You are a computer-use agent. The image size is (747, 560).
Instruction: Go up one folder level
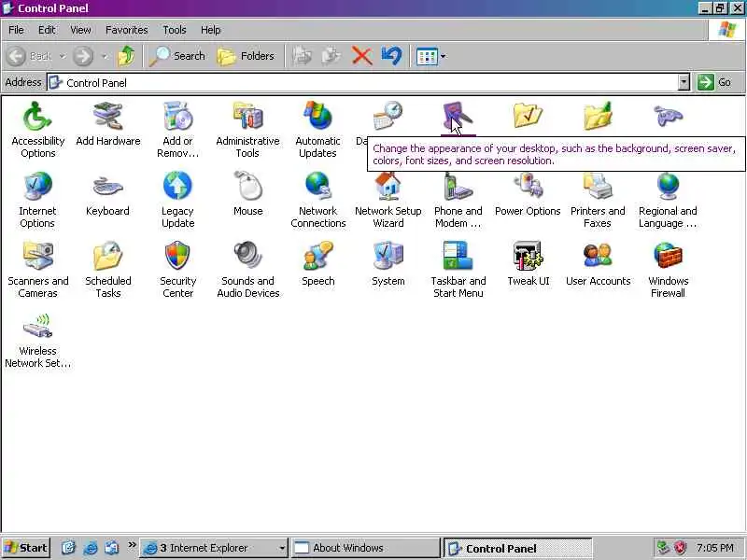click(x=127, y=56)
